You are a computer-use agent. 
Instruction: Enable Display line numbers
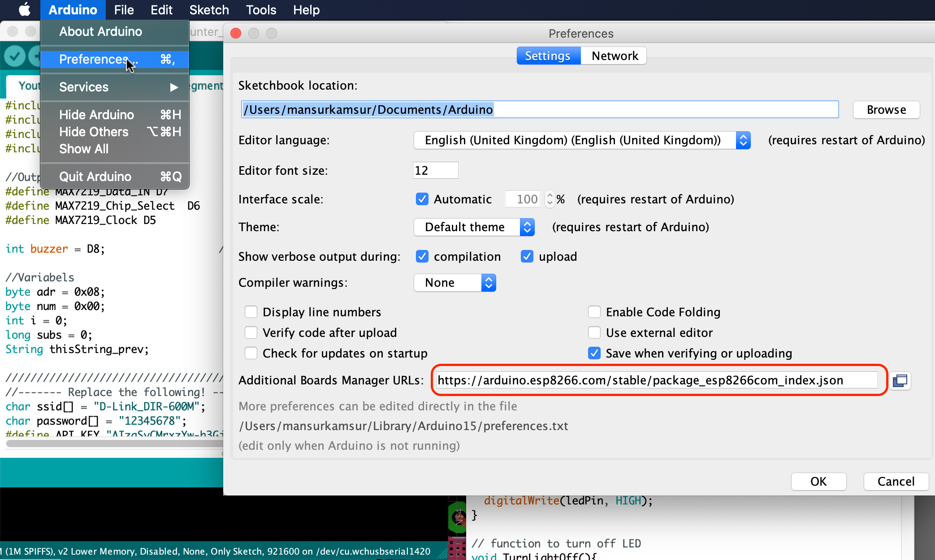point(251,312)
